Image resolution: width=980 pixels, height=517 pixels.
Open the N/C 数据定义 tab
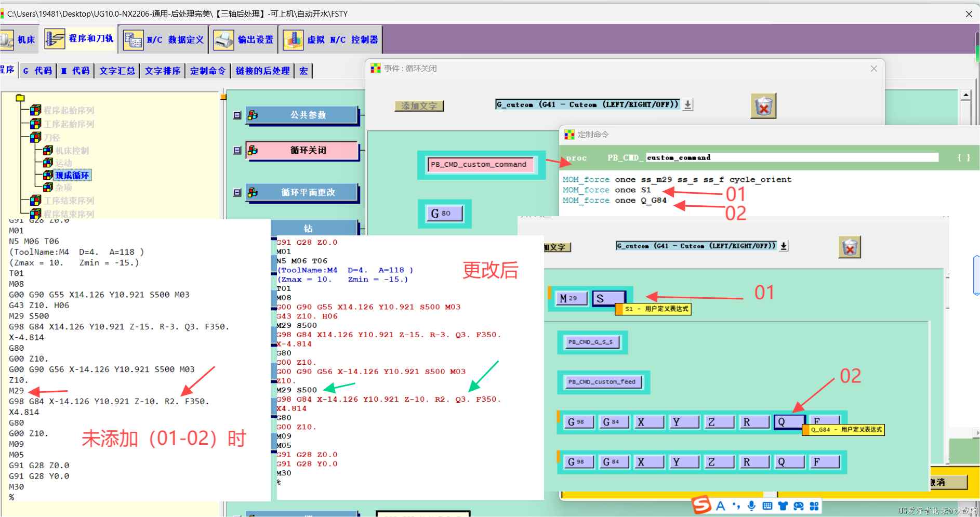click(x=163, y=39)
